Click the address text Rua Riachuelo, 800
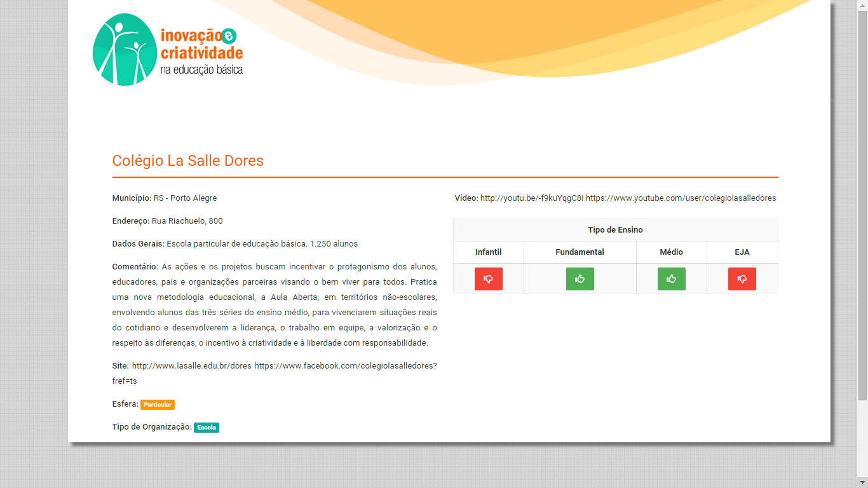868x488 pixels. pos(187,221)
